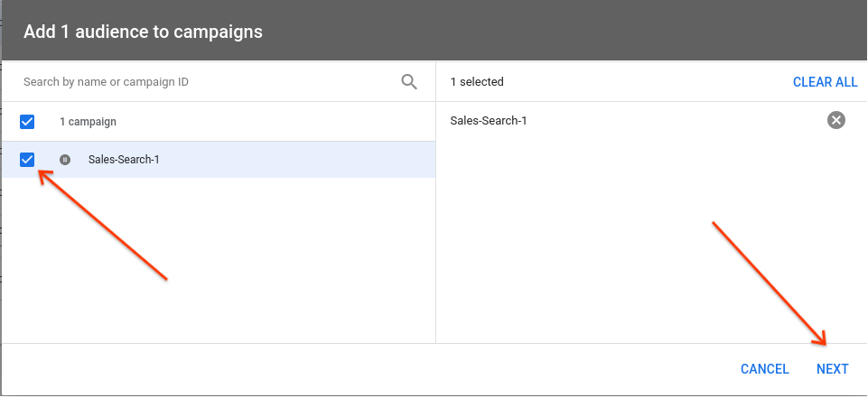Click the "1 selected" count label

[477, 82]
